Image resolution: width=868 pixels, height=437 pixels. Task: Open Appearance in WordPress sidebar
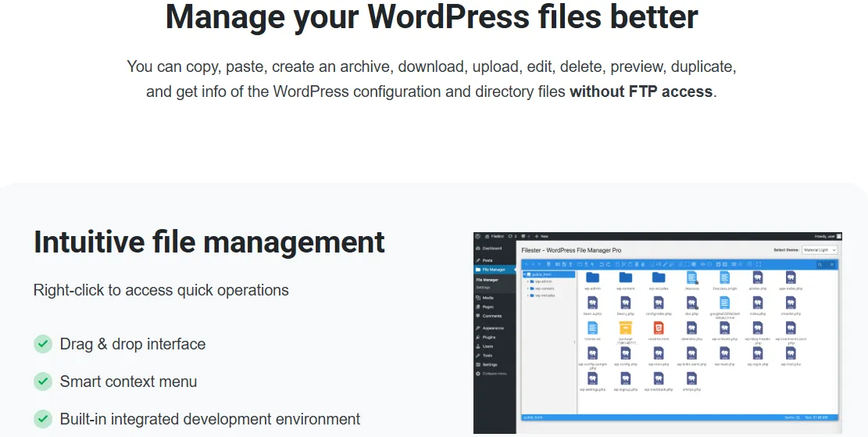point(490,328)
